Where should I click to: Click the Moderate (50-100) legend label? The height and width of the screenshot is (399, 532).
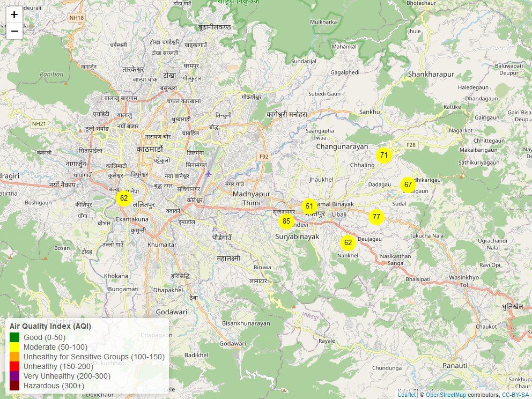(x=55, y=347)
